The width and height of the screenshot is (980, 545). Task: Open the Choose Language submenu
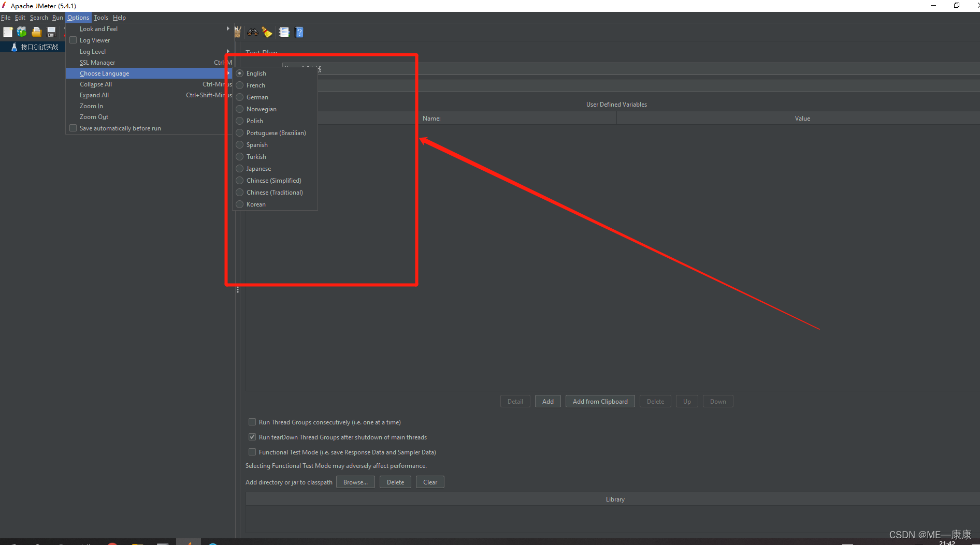pyautogui.click(x=149, y=73)
